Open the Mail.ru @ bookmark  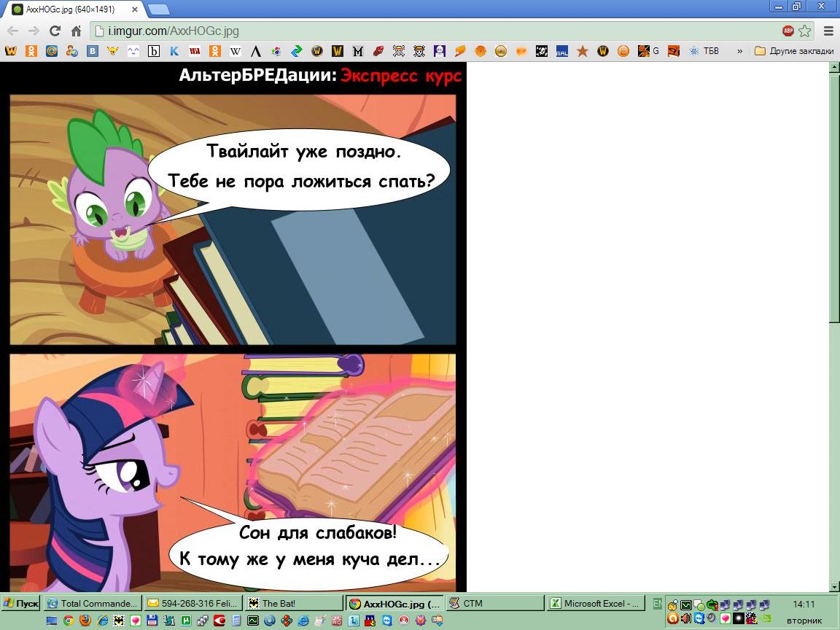pyautogui.click(x=52, y=51)
